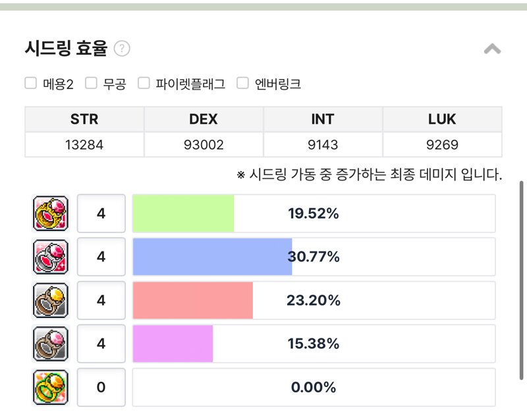This screenshot has width=527, height=420.
Task: Click the green ring with orange gem icon
Action: coord(51,387)
